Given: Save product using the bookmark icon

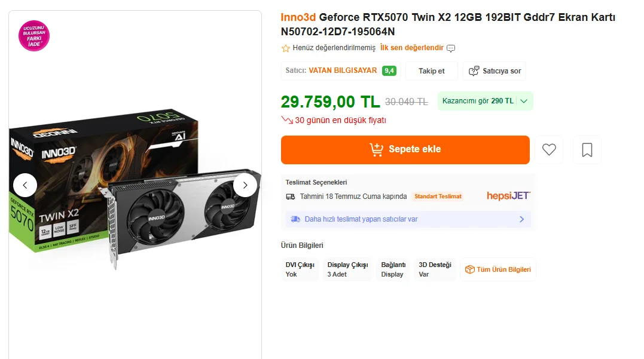Looking at the screenshot, I should point(587,150).
